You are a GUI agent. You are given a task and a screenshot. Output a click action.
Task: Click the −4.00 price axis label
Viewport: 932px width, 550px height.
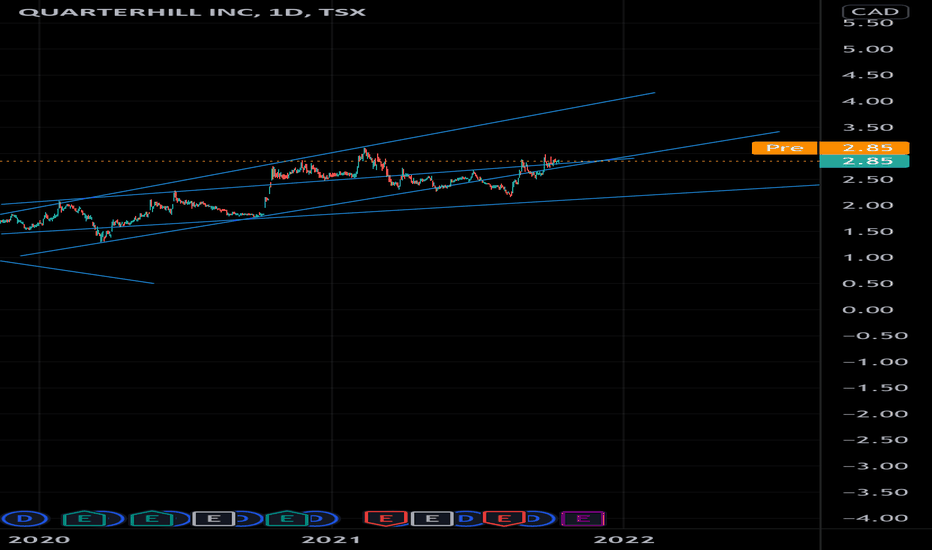click(x=875, y=518)
